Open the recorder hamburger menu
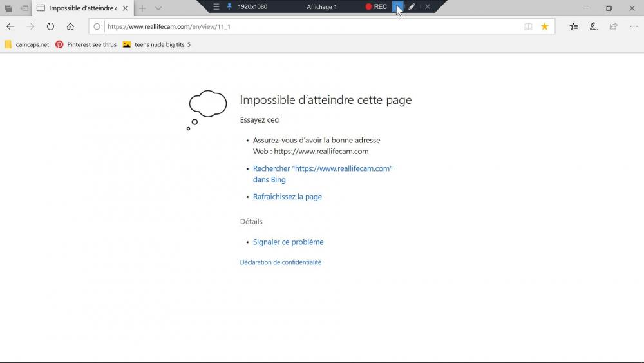The image size is (644, 363). (x=216, y=6)
